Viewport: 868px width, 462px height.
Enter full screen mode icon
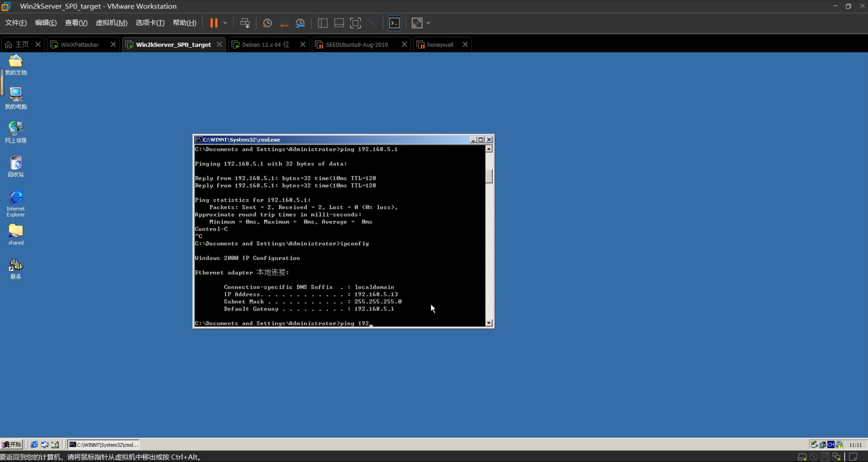[355, 23]
